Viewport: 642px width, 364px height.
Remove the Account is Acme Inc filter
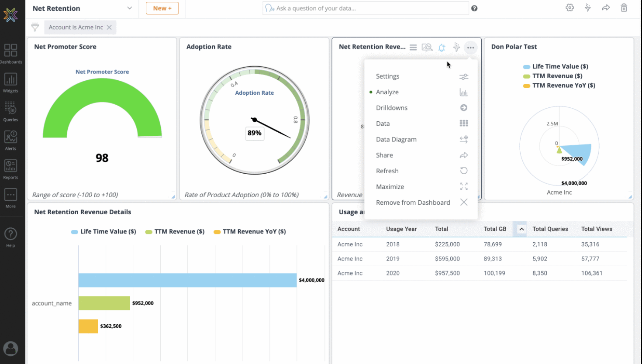coord(109,27)
